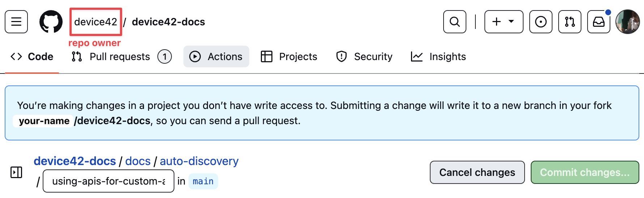
Task: Open the pull requests header icon
Action: [x=569, y=22]
